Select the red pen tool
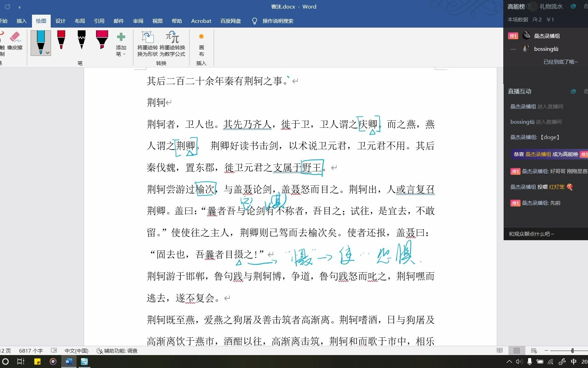The width and height of the screenshot is (588, 368). click(61, 40)
